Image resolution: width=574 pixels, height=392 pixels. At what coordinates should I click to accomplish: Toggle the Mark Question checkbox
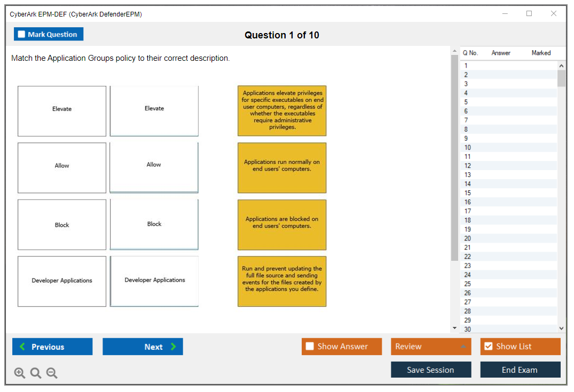pyautogui.click(x=22, y=35)
